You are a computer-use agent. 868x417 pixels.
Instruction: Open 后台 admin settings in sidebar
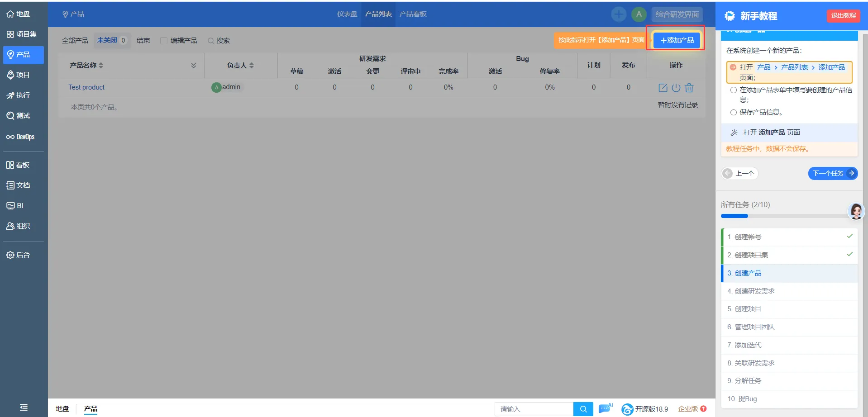click(19, 255)
